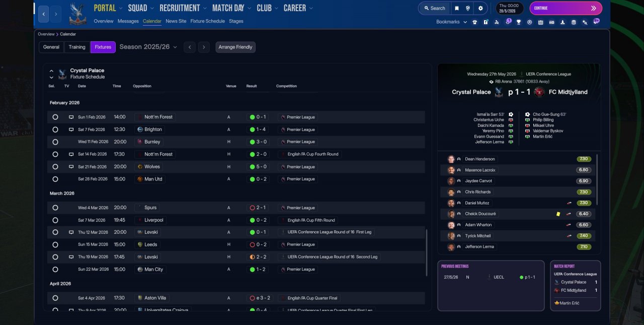Image resolution: width=644 pixels, height=325 pixels.
Task: Click TV icon on Thu 19 Mar Levski row
Action: 71,257
